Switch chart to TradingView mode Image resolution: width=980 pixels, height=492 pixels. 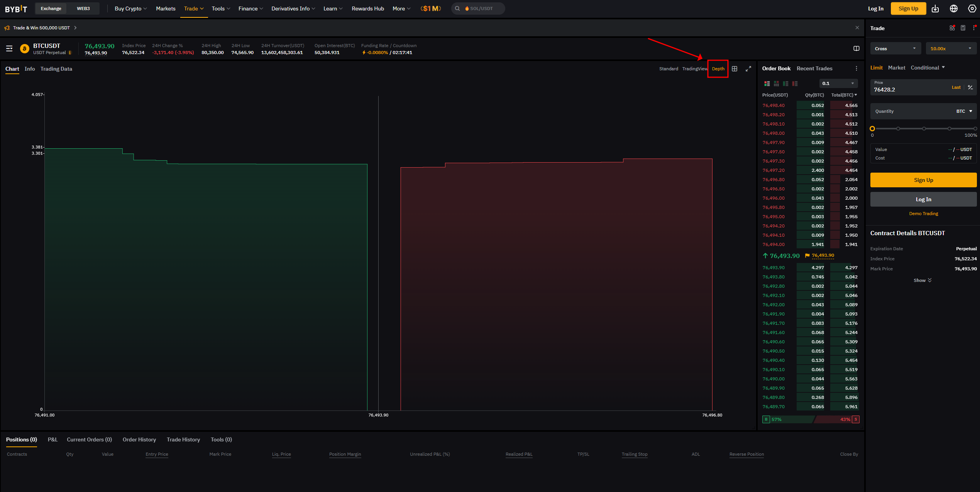pos(694,69)
